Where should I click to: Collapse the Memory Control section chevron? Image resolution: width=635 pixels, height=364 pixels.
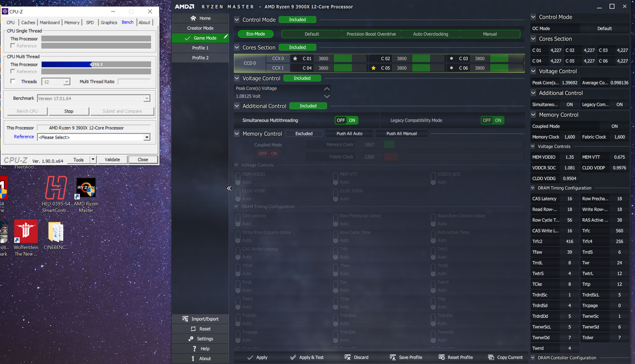pyautogui.click(x=237, y=134)
